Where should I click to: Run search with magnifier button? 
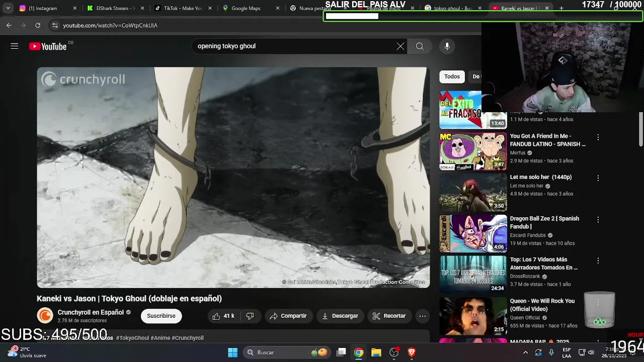(420, 46)
